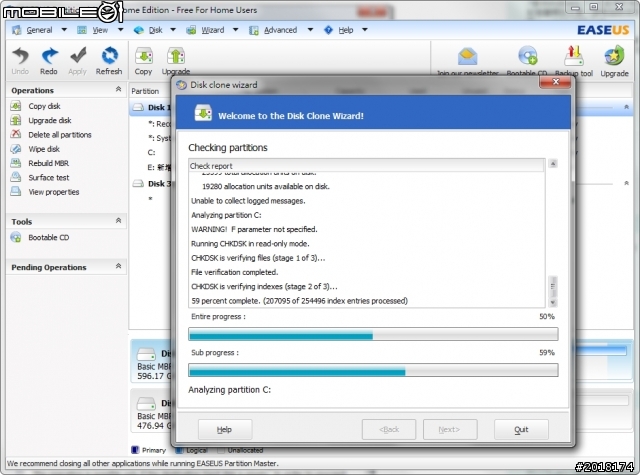Select the E: partition row
The width and height of the screenshot is (640, 475).
(x=159, y=167)
